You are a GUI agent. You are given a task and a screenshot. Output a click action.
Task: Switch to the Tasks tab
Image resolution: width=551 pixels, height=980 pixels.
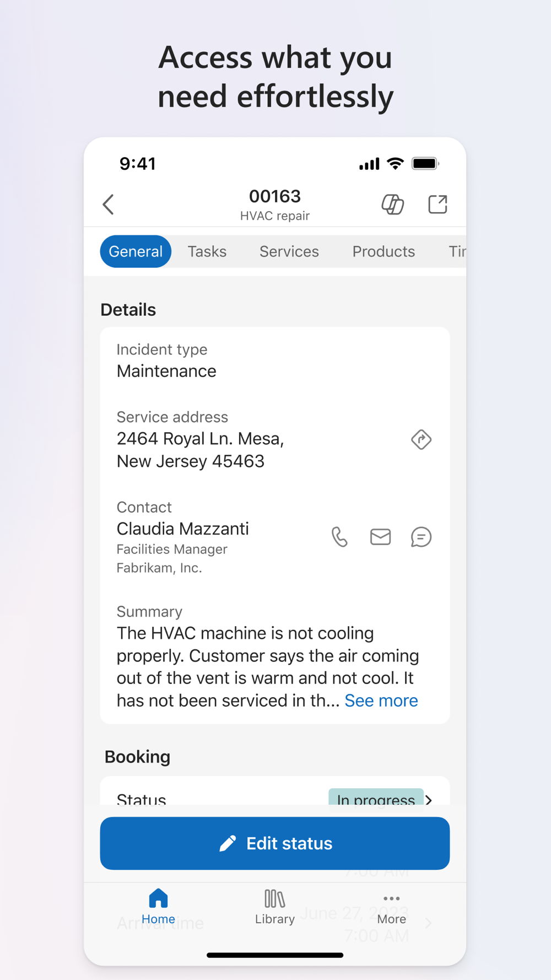(x=207, y=251)
